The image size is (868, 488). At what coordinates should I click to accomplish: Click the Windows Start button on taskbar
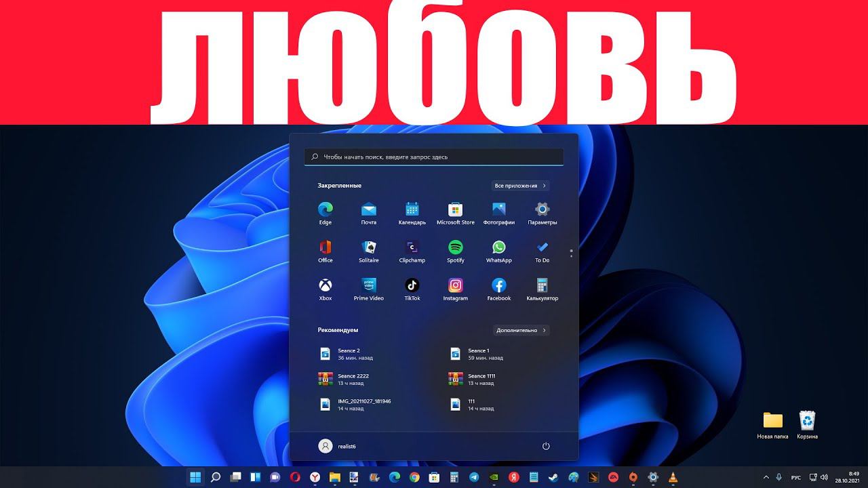195,477
